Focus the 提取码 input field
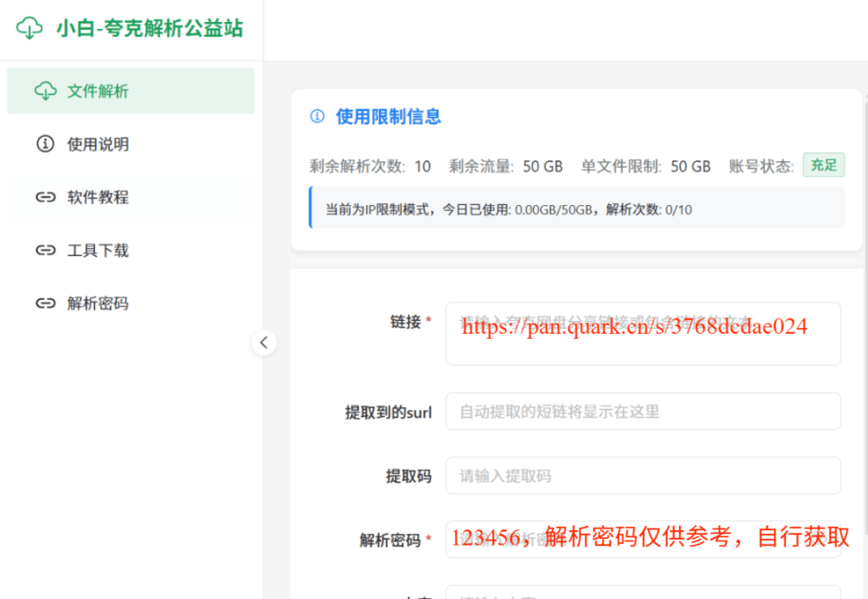Viewport: 868px width, 599px height. [x=643, y=475]
